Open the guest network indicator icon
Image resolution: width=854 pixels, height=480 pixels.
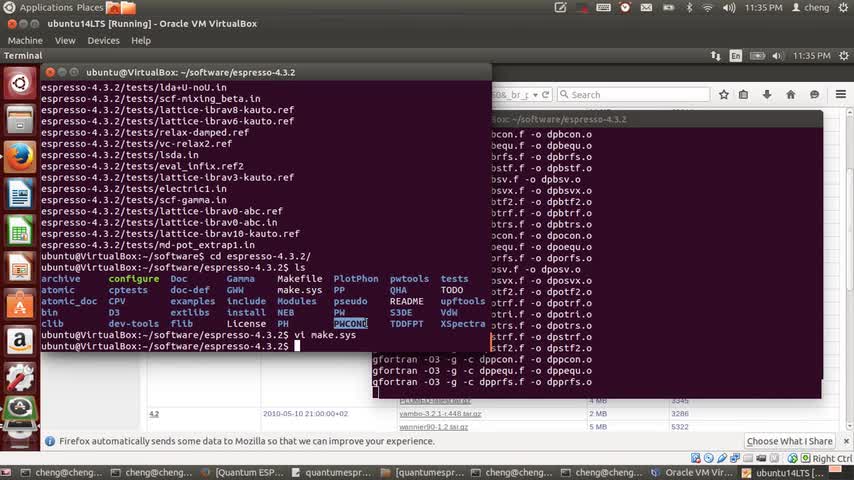716,56
